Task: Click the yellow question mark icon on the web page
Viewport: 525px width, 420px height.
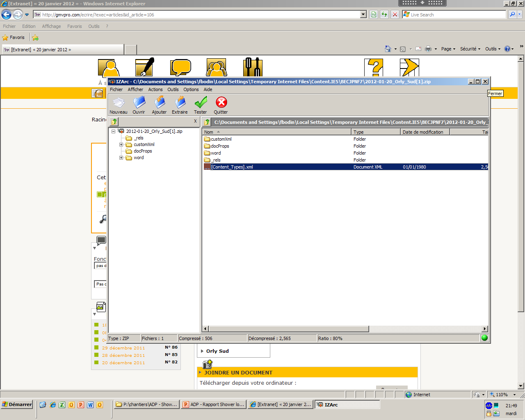Action: [374, 67]
